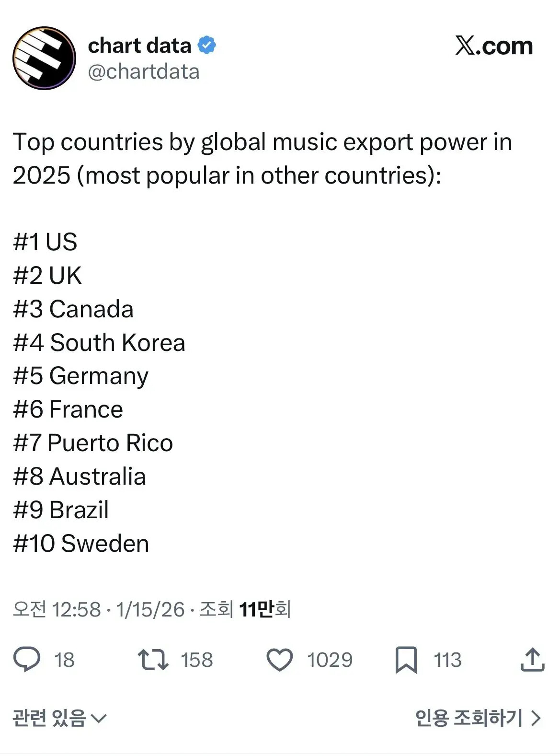Click the 1029 likes count
Image resolution: width=560 pixels, height=756 pixels.
coord(330,660)
